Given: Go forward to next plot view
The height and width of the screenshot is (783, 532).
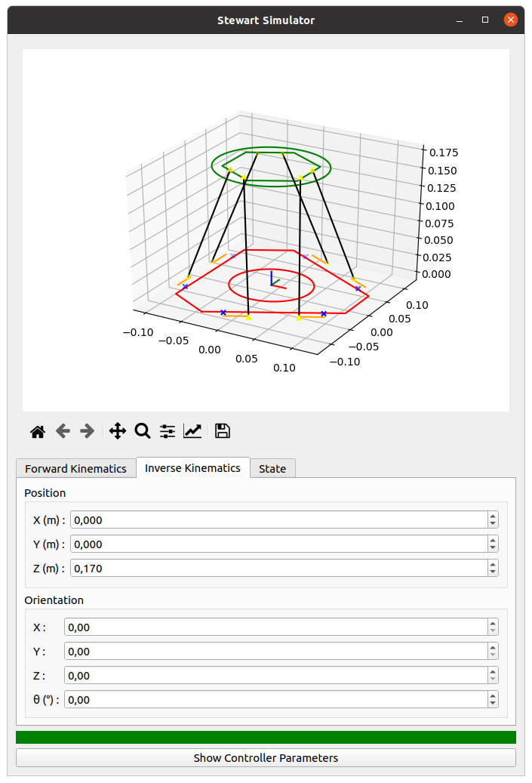Looking at the screenshot, I should (88, 431).
